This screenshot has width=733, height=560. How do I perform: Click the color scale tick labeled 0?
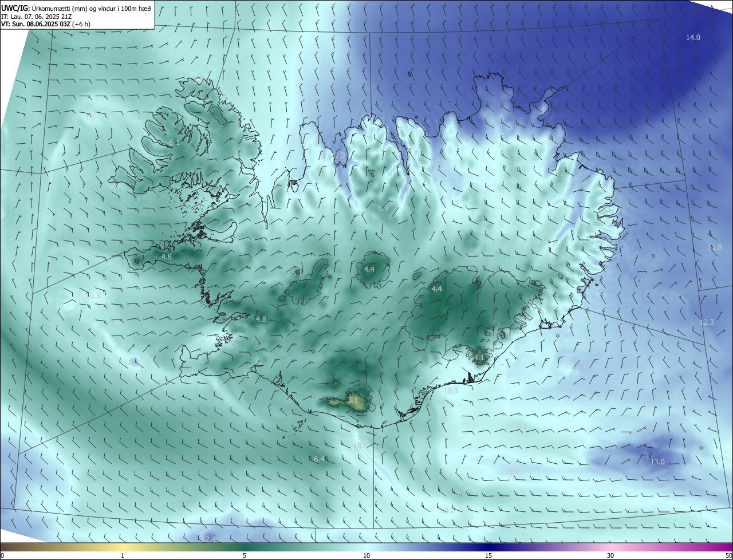point(2,555)
